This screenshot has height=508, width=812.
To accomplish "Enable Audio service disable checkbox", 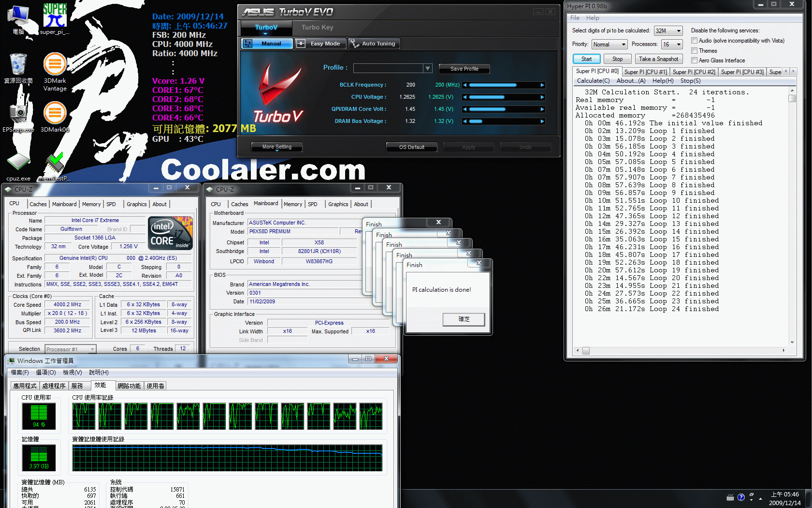I will [694, 41].
